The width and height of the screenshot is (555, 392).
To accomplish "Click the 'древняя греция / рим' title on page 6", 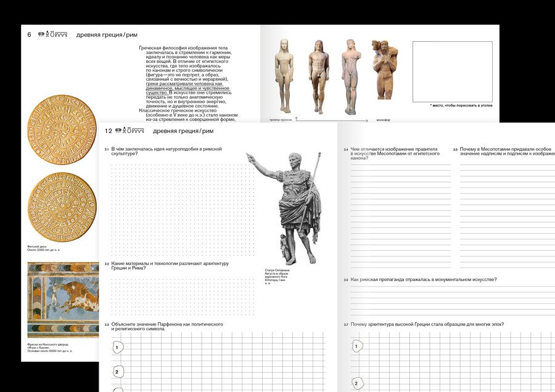I will [x=107, y=35].
